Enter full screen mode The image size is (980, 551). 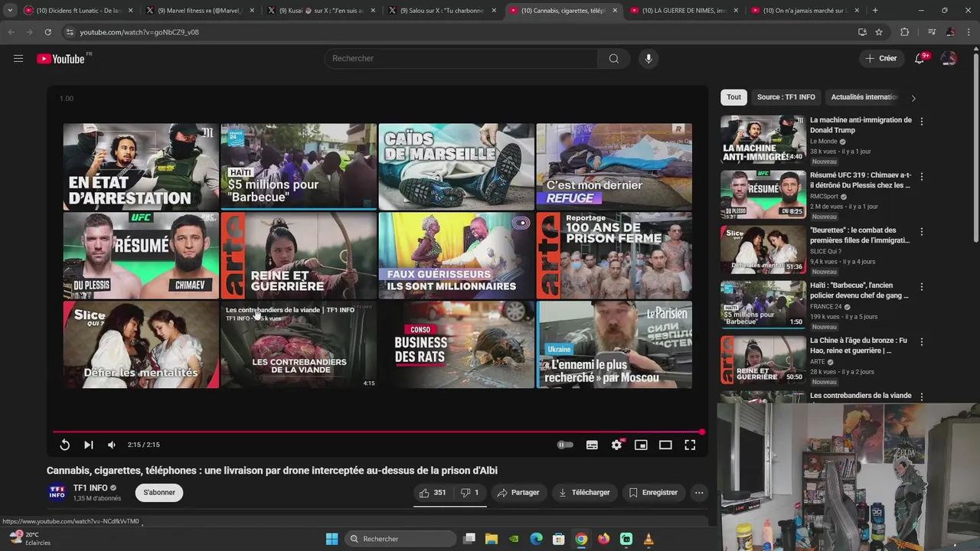[690, 445]
